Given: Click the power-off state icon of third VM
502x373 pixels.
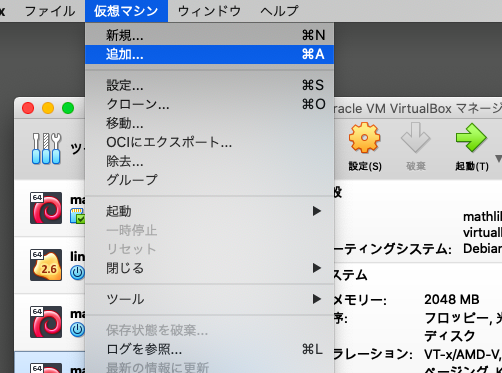Looking at the screenshot, I should (x=77, y=330).
